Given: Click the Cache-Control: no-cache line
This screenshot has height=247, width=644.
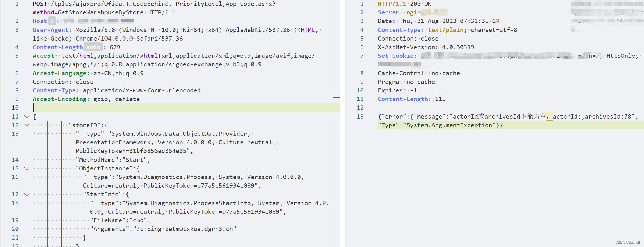Looking at the screenshot, I should pyautogui.click(x=419, y=73).
